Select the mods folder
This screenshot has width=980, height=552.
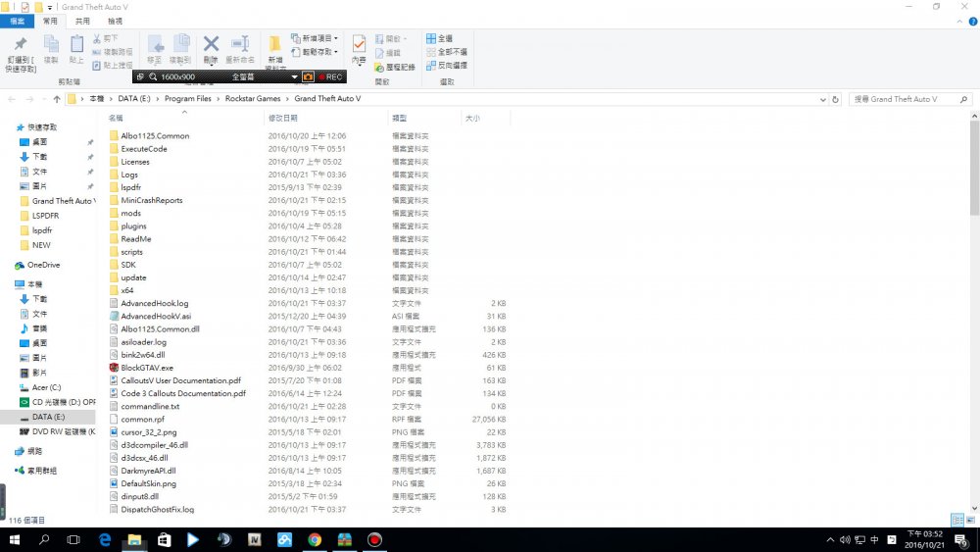130,213
